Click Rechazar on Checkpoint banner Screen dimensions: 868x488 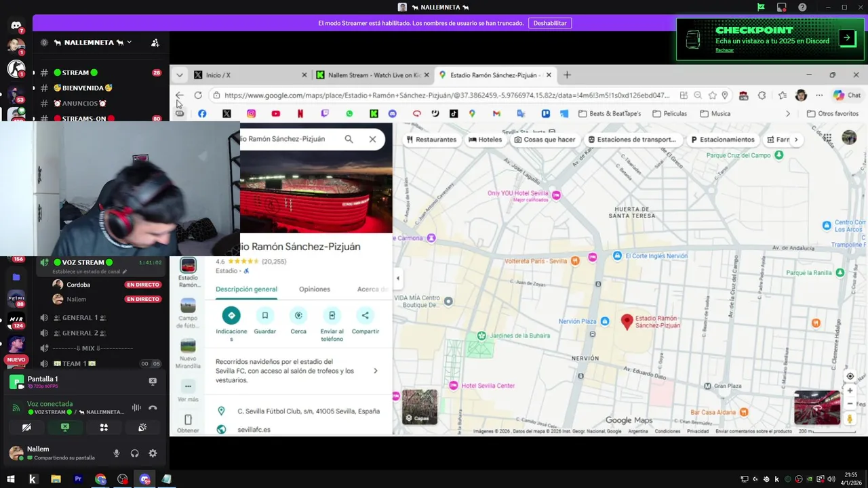click(725, 50)
